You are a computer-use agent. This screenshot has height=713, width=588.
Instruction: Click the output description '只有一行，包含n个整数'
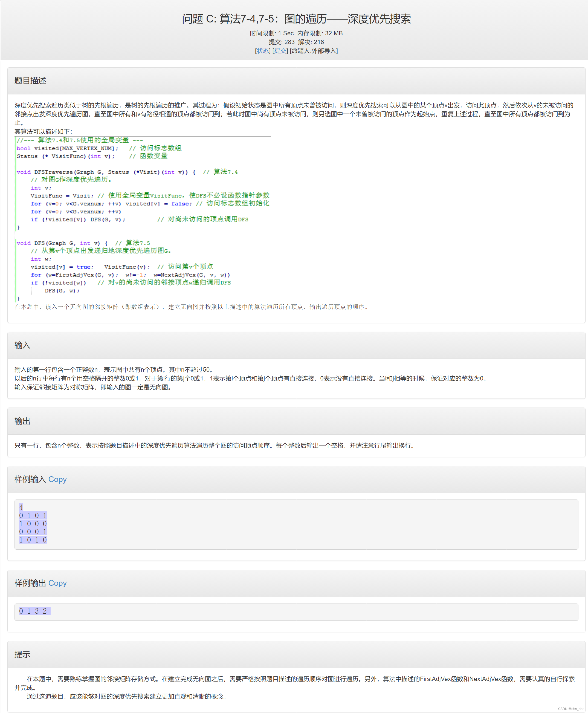pos(215,445)
